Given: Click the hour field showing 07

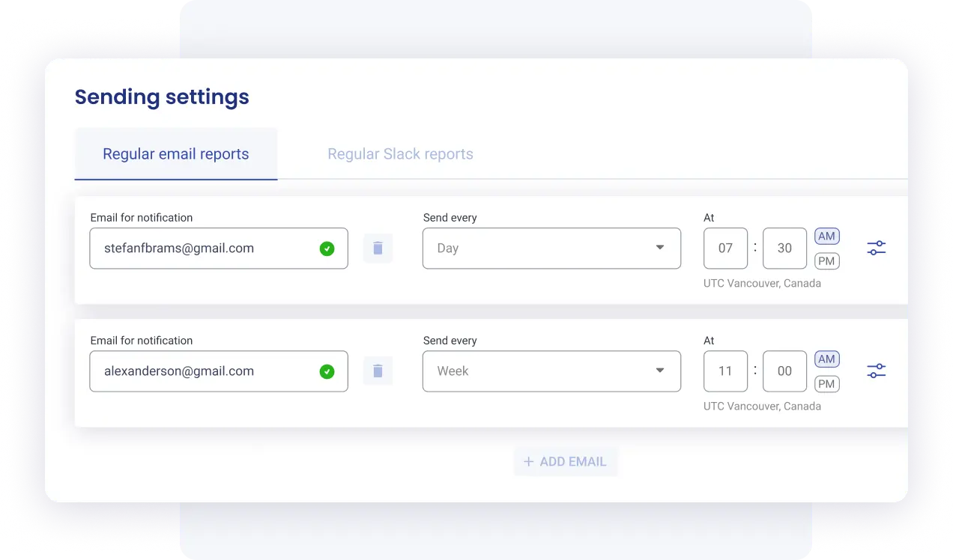Looking at the screenshot, I should pyautogui.click(x=725, y=249).
